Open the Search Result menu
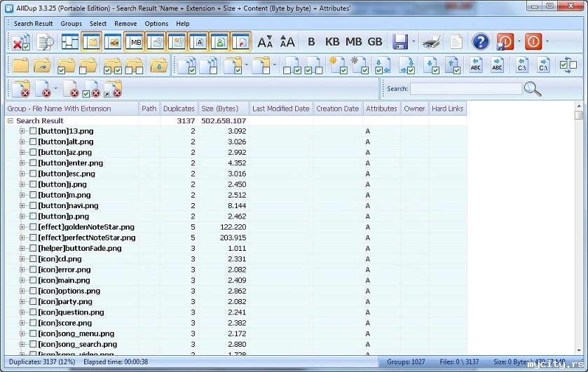This screenshot has width=588, height=372. tap(34, 24)
